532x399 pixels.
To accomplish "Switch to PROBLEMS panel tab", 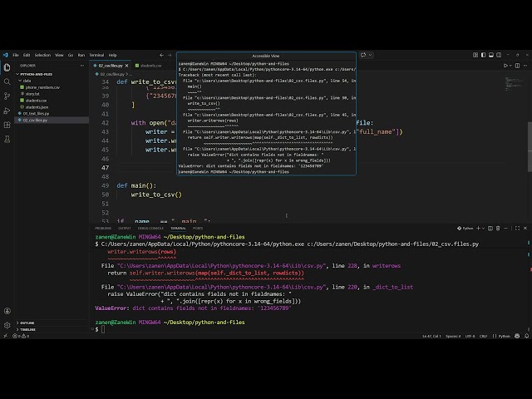I will tap(103, 229).
